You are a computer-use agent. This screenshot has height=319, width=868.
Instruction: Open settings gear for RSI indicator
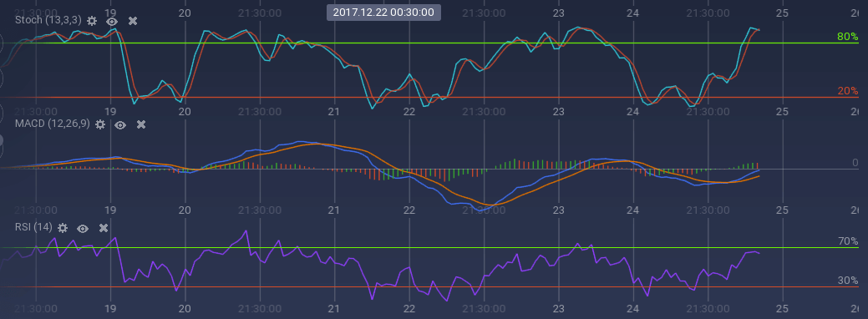[63, 228]
